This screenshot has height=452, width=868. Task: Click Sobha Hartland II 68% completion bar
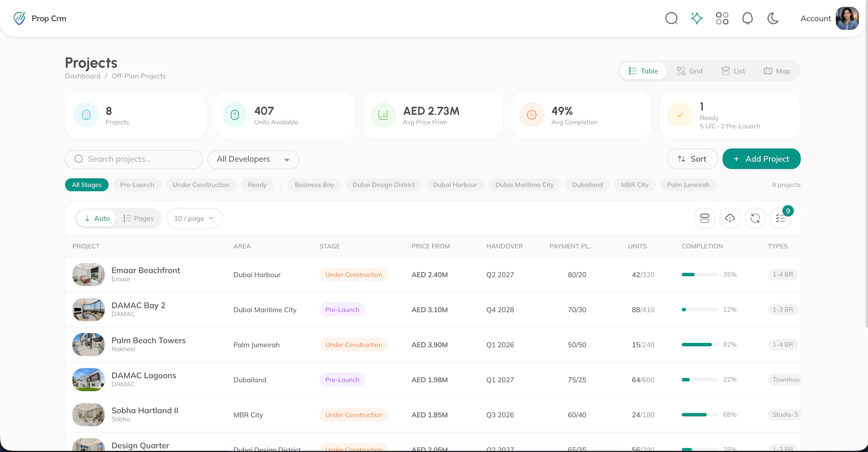700,415
